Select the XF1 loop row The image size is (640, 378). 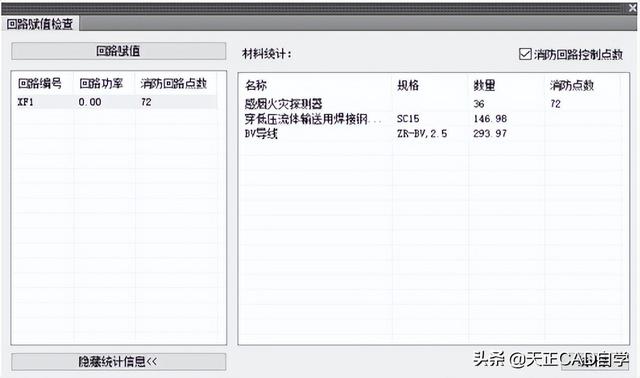(116, 102)
